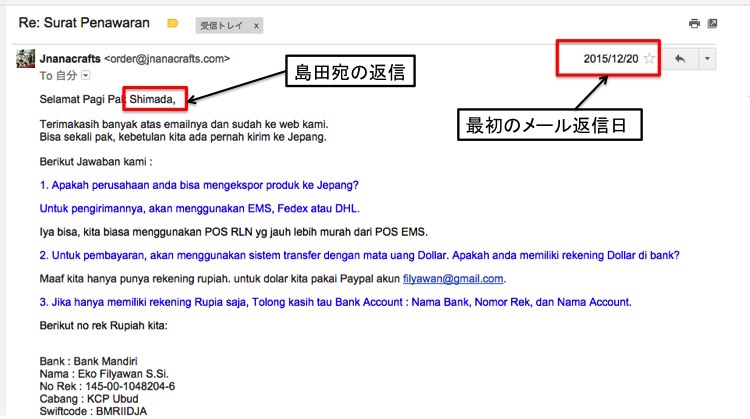Click the date 2015/12/20

coord(611,59)
